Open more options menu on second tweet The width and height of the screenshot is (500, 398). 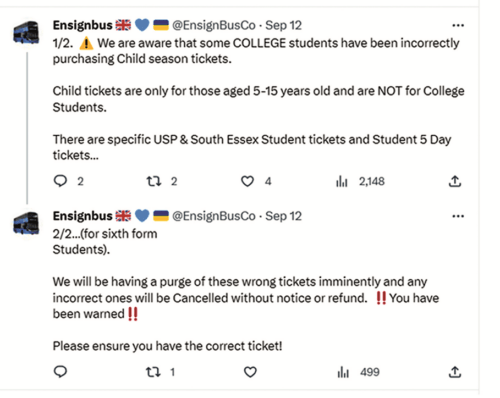tap(458, 216)
